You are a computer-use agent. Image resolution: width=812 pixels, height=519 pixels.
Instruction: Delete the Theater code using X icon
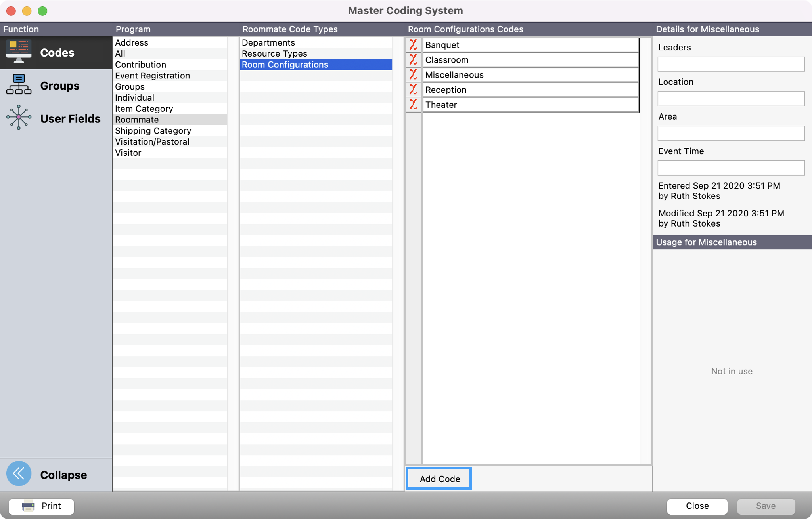pos(413,105)
